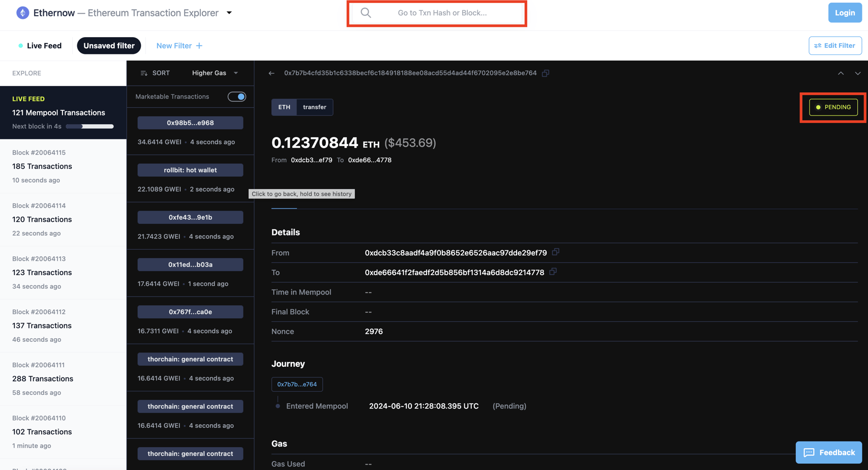Copy the To address using the copy icon
Image resolution: width=868 pixels, height=470 pixels.
click(553, 272)
